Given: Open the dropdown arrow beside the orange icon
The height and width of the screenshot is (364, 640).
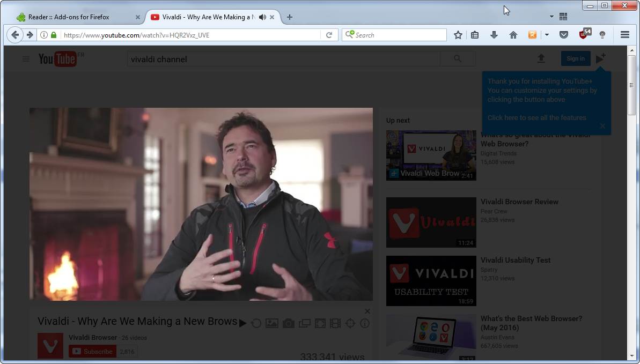Looking at the screenshot, I should 547,35.
